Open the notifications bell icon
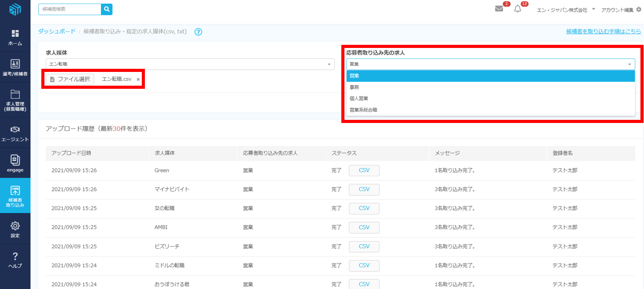This screenshot has height=289, width=644. click(517, 9)
